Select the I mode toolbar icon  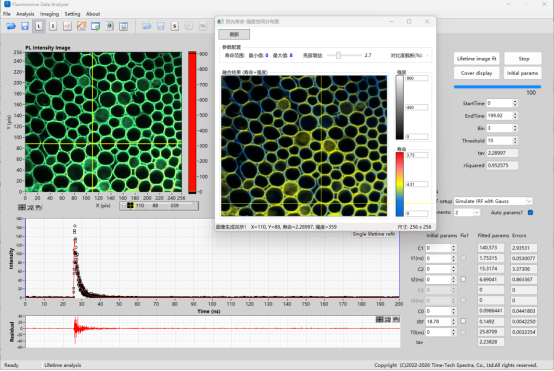(x=53, y=26)
